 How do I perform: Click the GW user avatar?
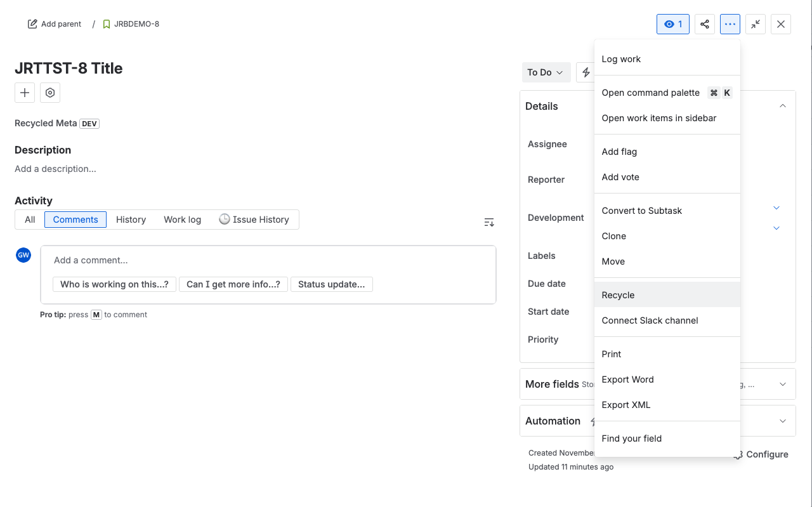coord(23,255)
